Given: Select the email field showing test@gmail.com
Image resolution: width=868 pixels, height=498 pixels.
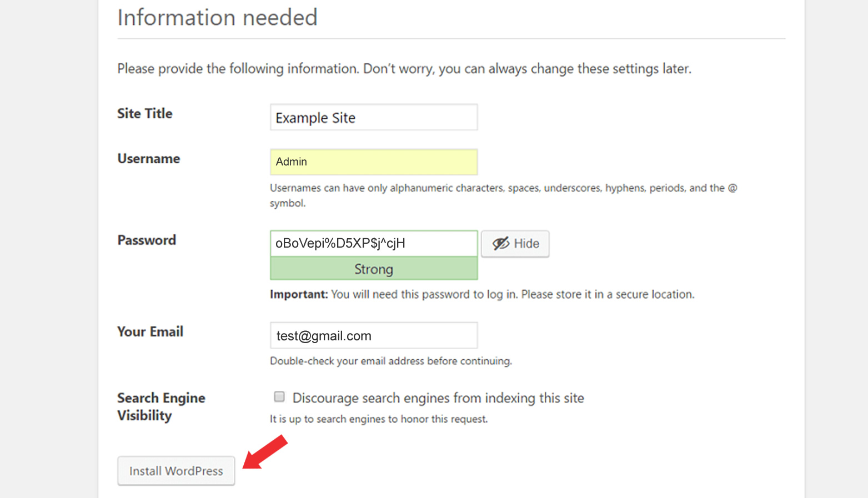Looking at the screenshot, I should pyautogui.click(x=373, y=335).
